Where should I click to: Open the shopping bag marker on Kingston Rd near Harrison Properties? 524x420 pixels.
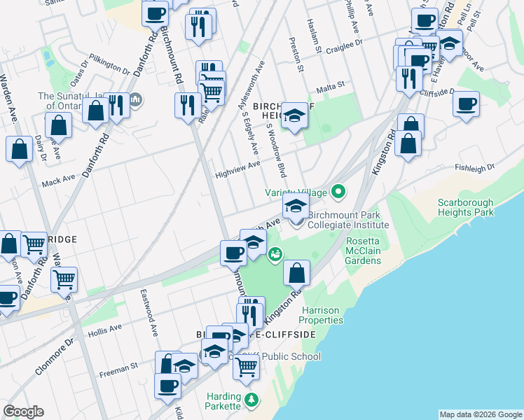297,274
